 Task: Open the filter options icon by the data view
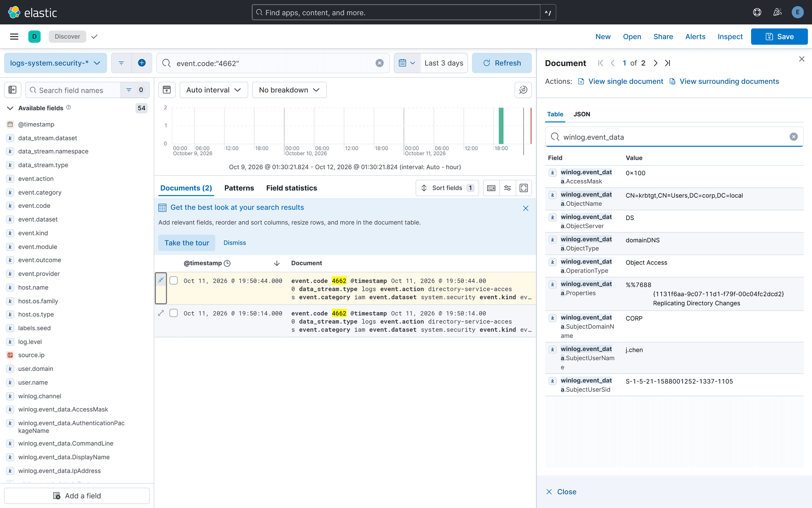tap(121, 63)
